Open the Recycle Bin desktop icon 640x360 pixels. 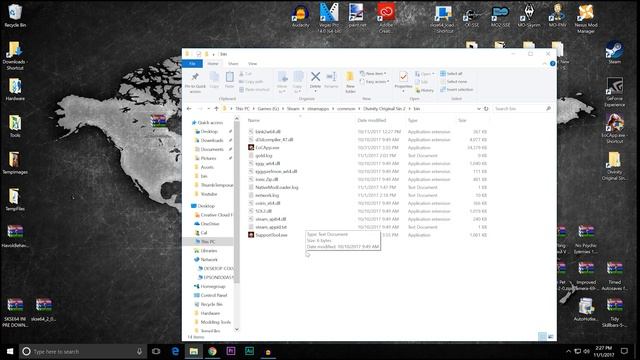pos(15,16)
